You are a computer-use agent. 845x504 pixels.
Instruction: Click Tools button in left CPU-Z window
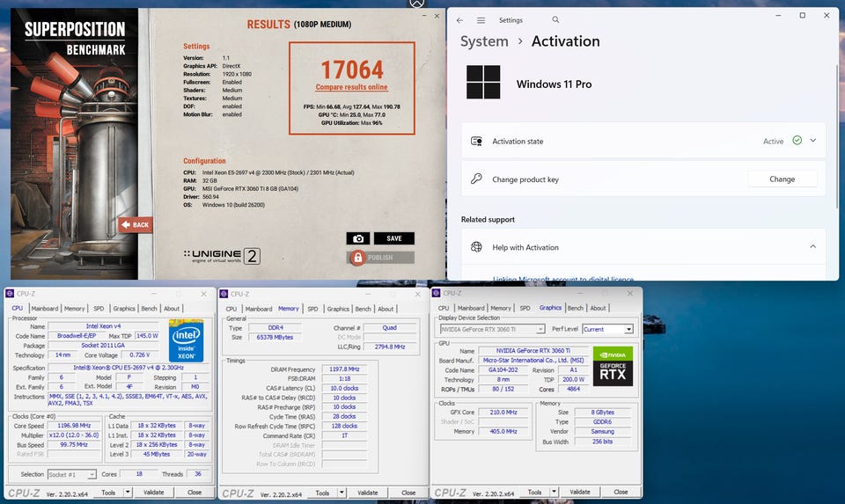(109, 493)
